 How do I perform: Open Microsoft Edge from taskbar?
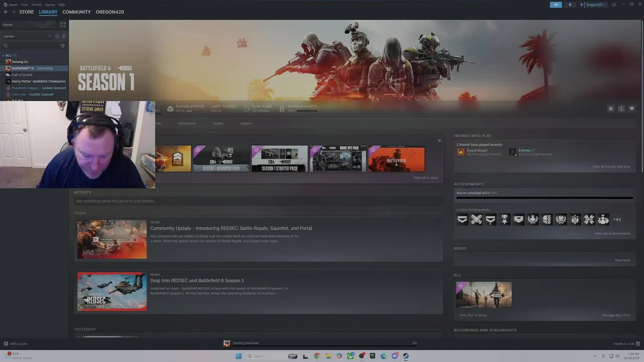click(x=383, y=356)
